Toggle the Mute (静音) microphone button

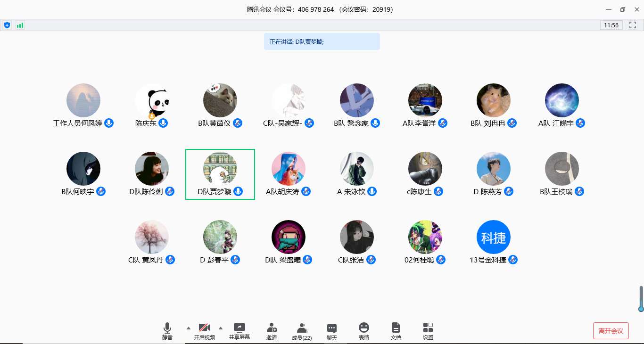tap(167, 331)
